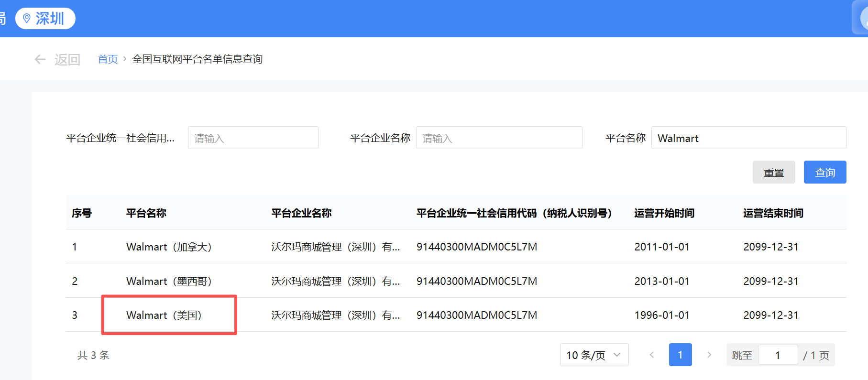Click the 运营开始时间 column header
Screen dimensions: 868x380
coord(664,213)
